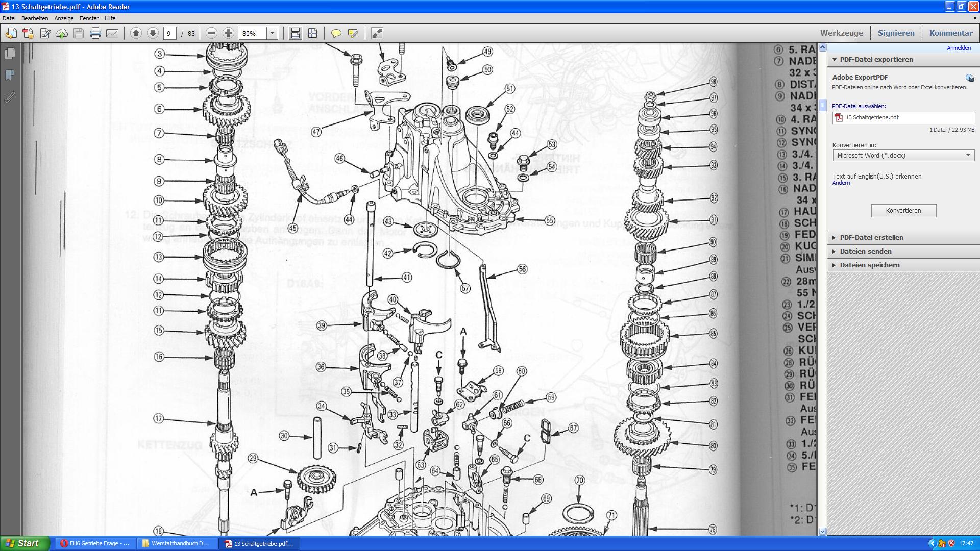Screen dimensions: 980x551
Task: Switch to the Kommentar pane
Action: tap(950, 33)
